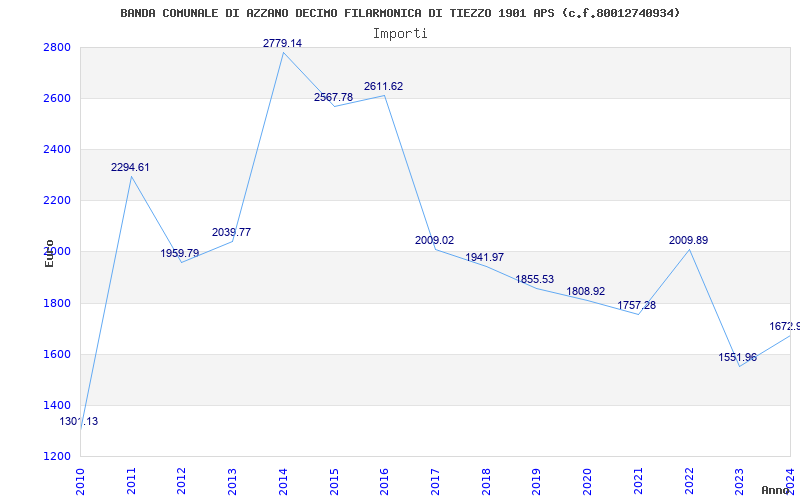Select the 2600 y-axis tick label

click(58, 98)
